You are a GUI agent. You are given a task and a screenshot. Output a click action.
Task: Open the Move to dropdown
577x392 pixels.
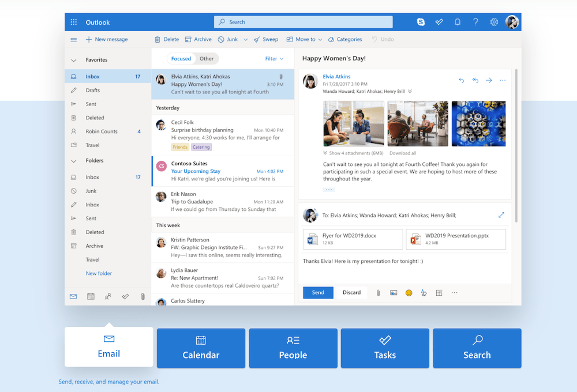pos(305,40)
